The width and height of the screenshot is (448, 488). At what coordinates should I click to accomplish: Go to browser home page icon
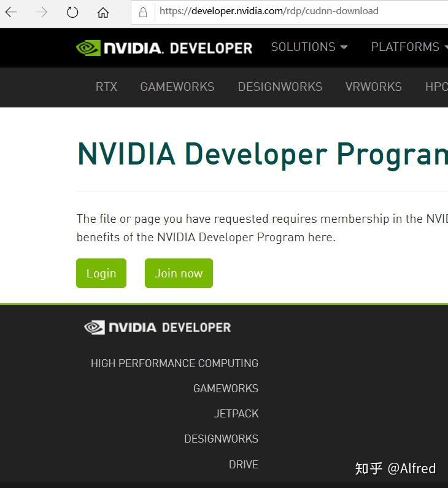[x=103, y=12]
